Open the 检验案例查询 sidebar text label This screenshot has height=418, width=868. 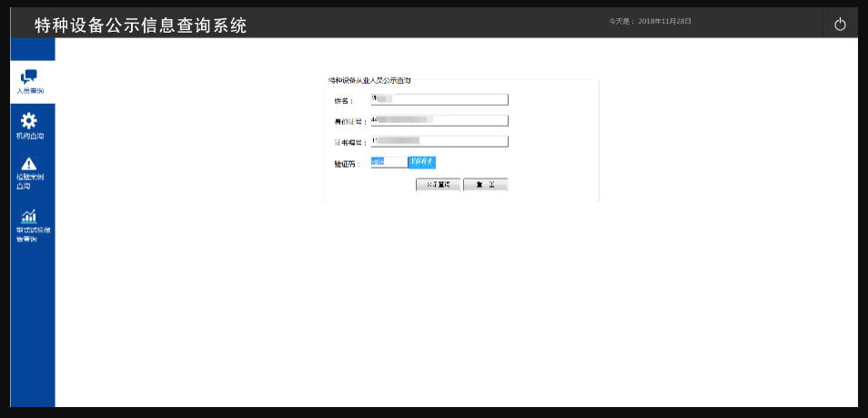(x=29, y=180)
